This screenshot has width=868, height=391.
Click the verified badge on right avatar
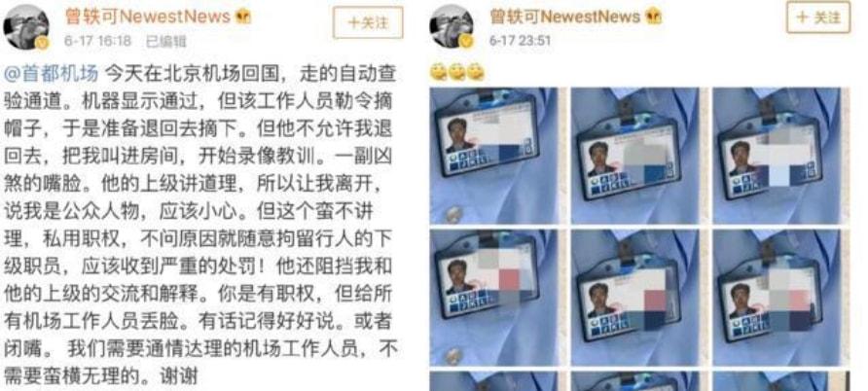coord(467,42)
